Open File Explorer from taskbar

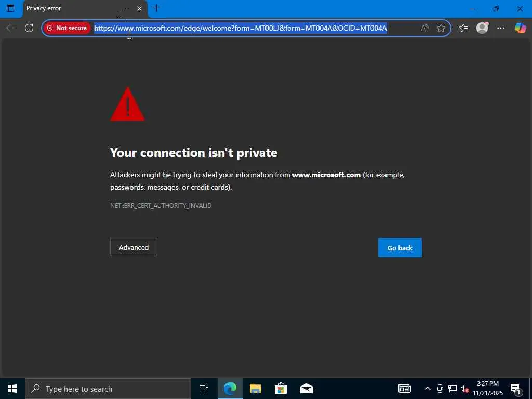pyautogui.click(x=255, y=389)
